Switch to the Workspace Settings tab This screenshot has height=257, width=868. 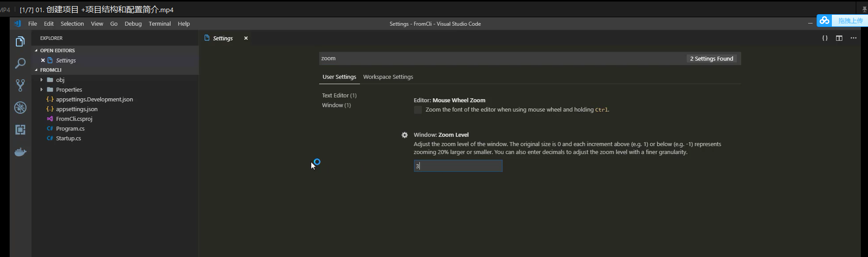pyautogui.click(x=388, y=77)
